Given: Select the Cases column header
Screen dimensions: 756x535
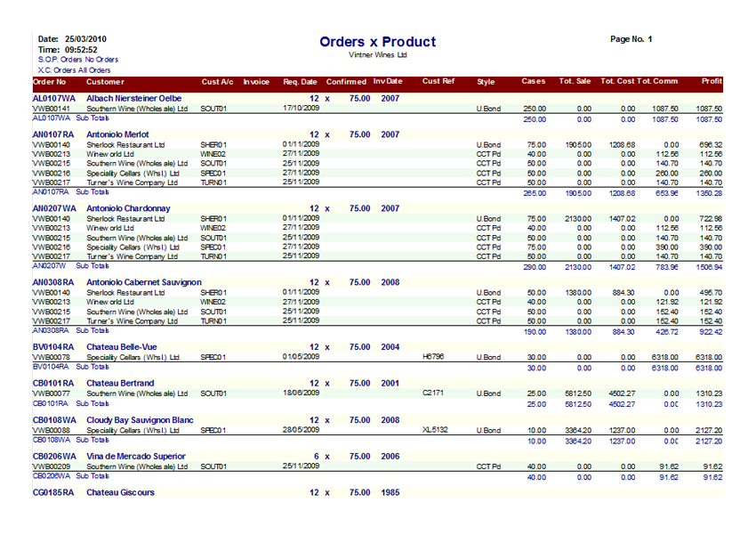Looking at the screenshot, I should tap(533, 82).
